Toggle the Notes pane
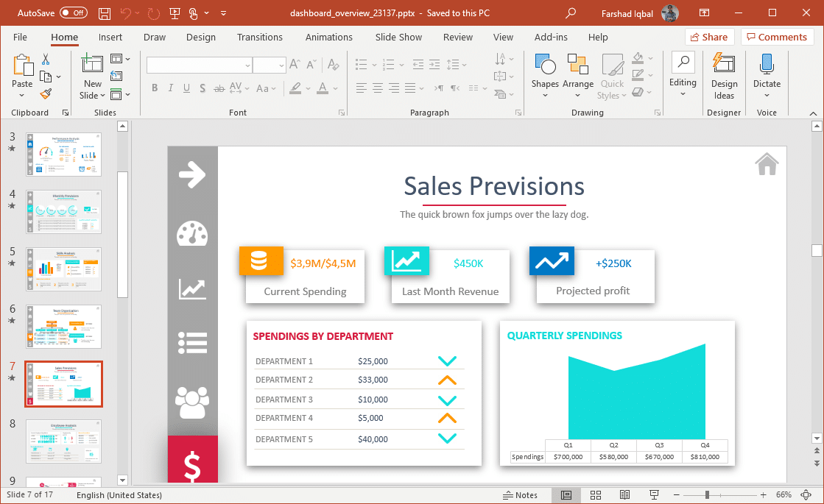The image size is (824, 504). click(520, 495)
